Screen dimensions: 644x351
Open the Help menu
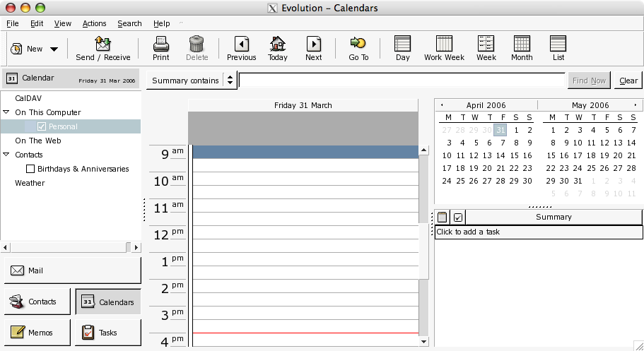[x=161, y=23]
